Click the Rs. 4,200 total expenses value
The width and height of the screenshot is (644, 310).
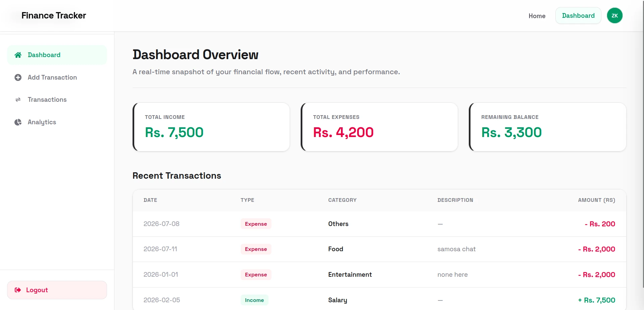click(343, 132)
